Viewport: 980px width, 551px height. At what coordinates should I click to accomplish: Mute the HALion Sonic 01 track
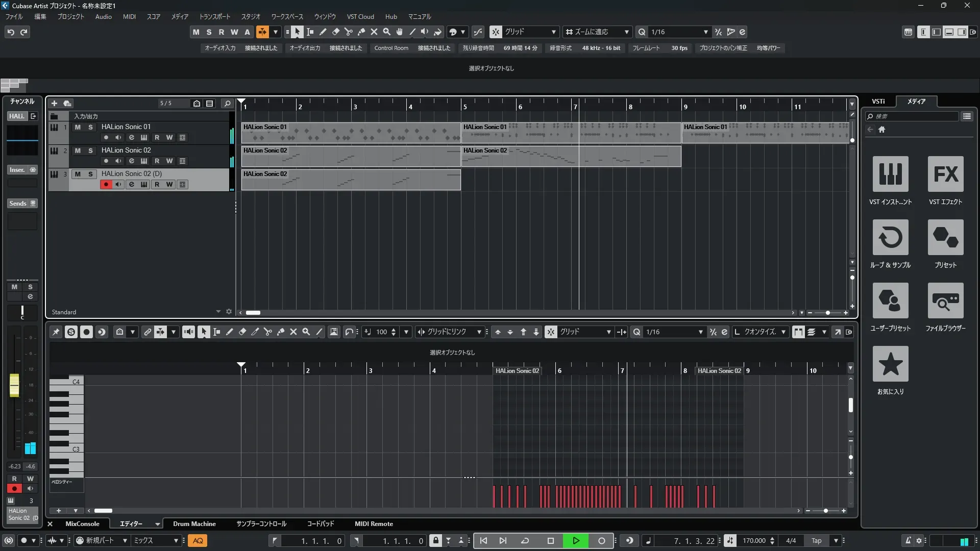[78, 127]
